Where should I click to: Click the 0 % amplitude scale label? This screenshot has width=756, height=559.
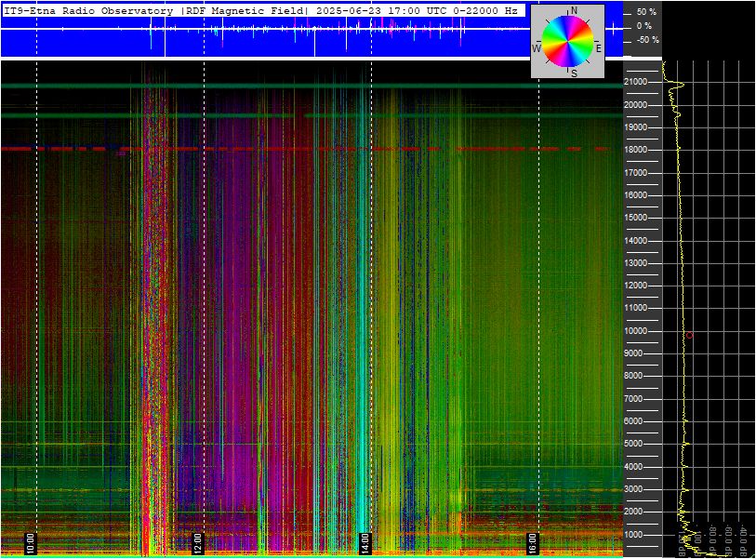(x=644, y=25)
